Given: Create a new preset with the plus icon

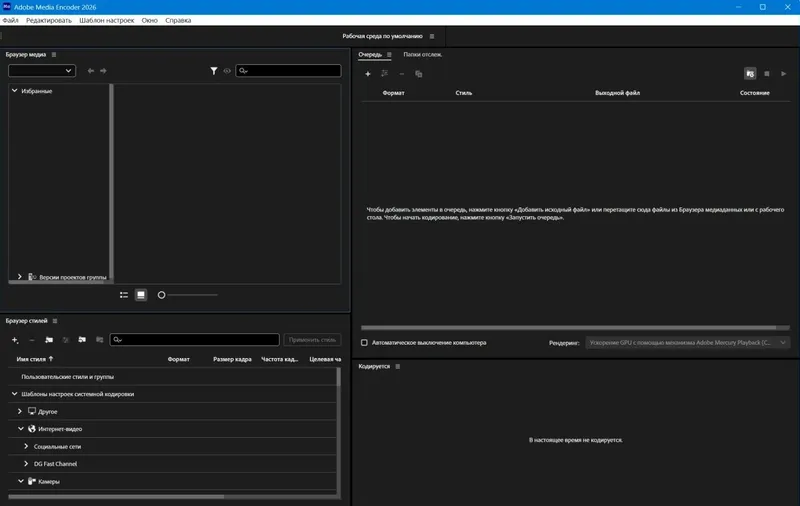Looking at the screenshot, I should pos(15,340).
